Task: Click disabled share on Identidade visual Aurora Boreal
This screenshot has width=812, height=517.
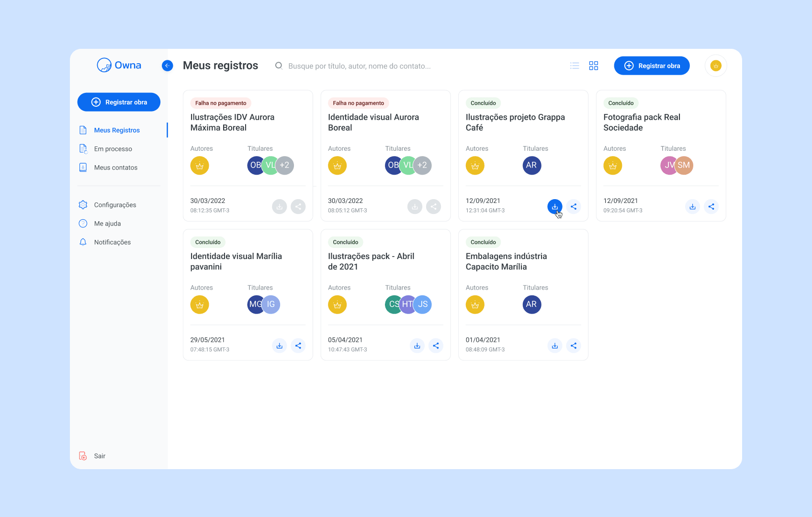Action: coord(434,207)
